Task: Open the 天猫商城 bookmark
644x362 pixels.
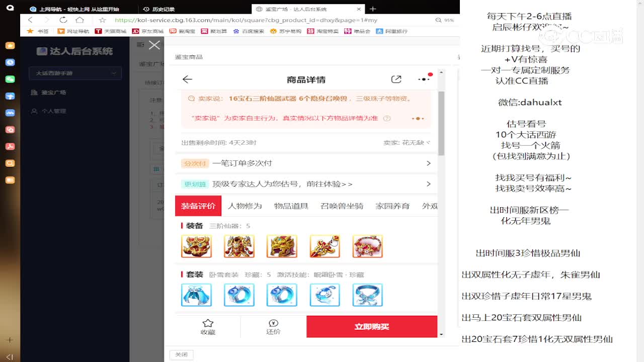Action: pos(111,31)
